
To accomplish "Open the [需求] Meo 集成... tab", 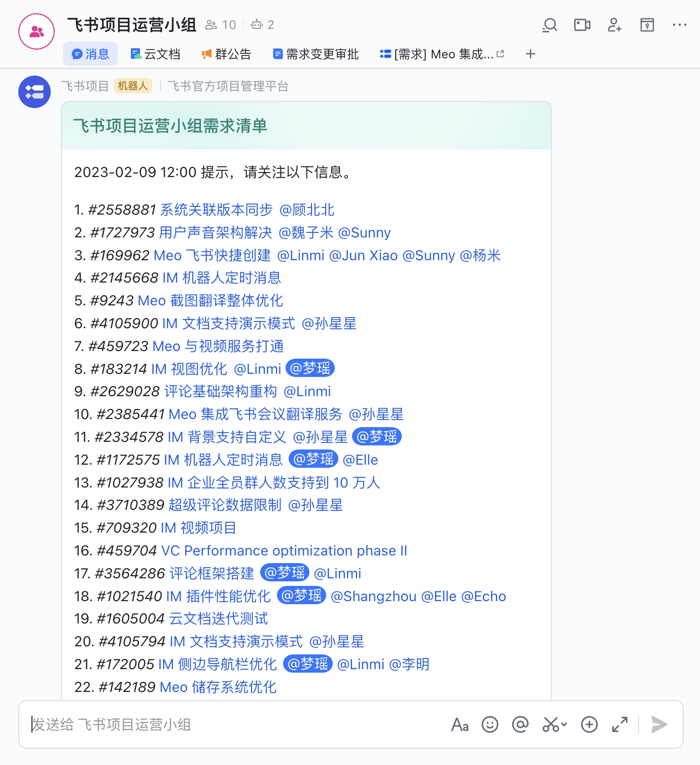I will pos(442,54).
